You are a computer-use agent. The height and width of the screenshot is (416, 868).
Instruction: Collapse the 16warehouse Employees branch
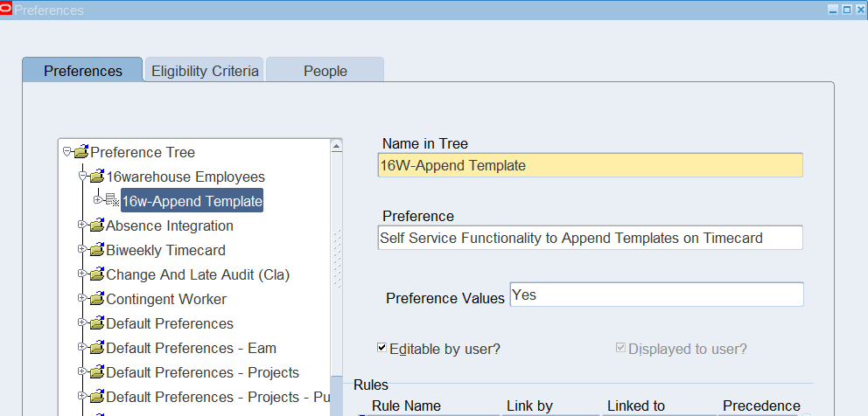81,177
